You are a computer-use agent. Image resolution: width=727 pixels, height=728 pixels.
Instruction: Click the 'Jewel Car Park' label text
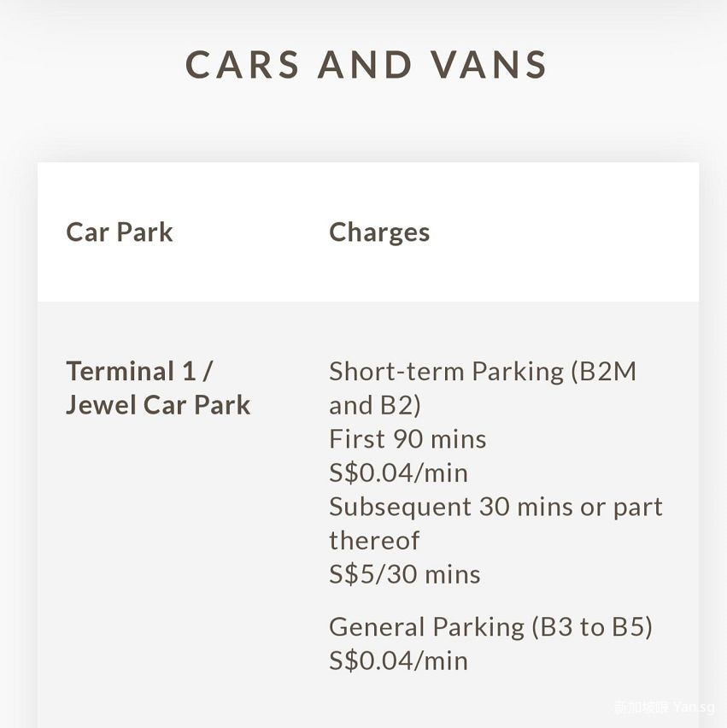[158, 405]
